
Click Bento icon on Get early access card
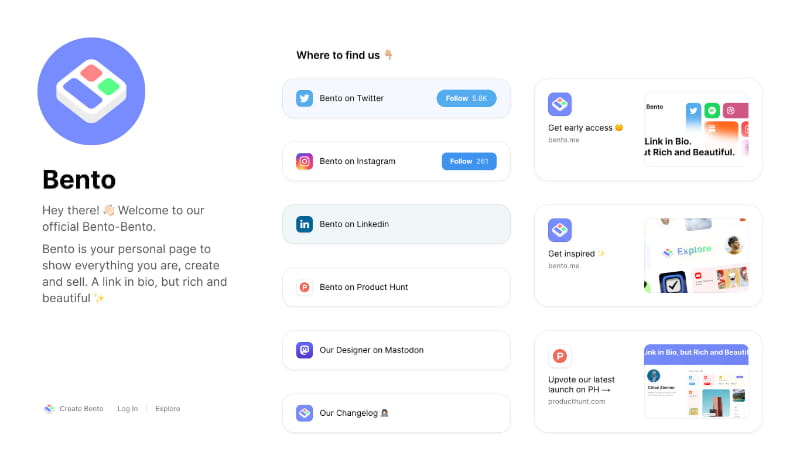(x=560, y=104)
